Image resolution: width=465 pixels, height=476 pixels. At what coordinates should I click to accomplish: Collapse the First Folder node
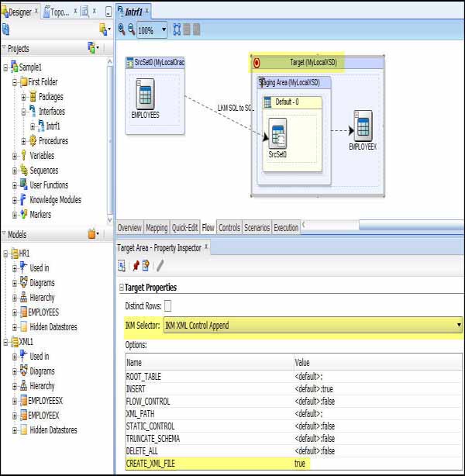pos(15,82)
